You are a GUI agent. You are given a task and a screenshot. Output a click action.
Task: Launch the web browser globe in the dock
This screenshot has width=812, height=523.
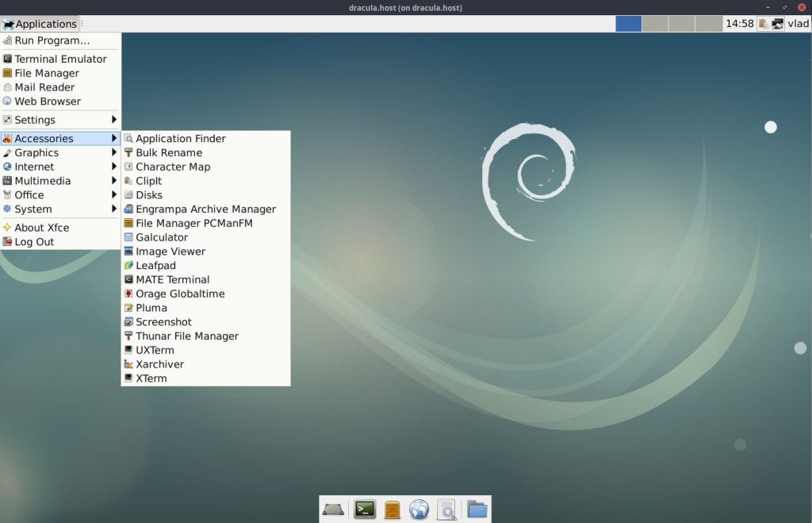(x=419, y=510)
